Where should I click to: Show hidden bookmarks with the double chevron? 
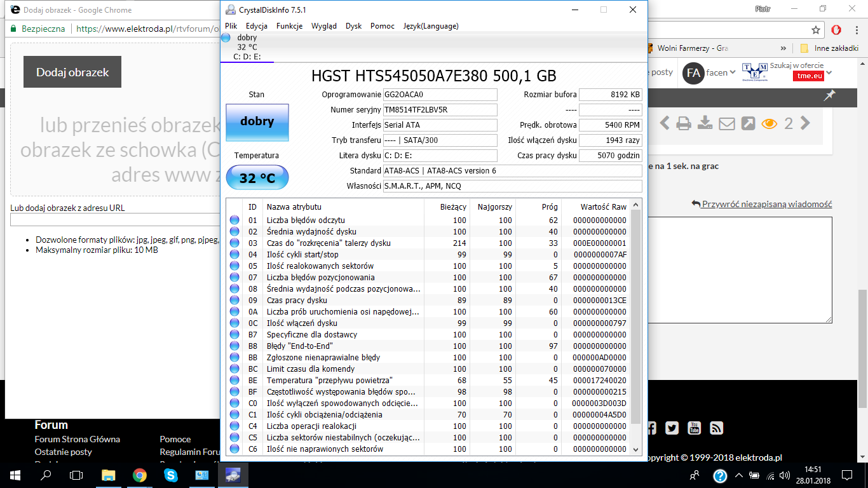[783, 48]
